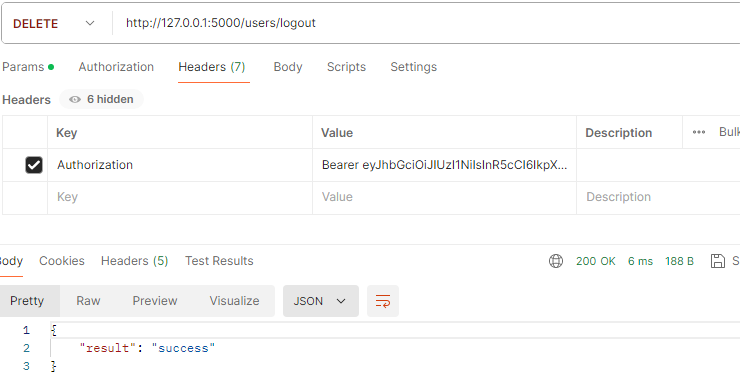Click the request URL field

pos(425,23)
